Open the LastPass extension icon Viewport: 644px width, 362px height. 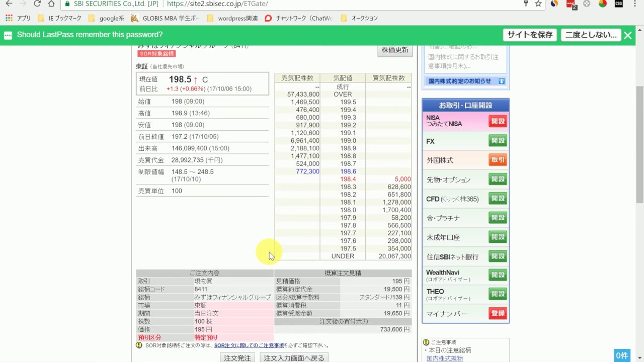coord(571,4)
